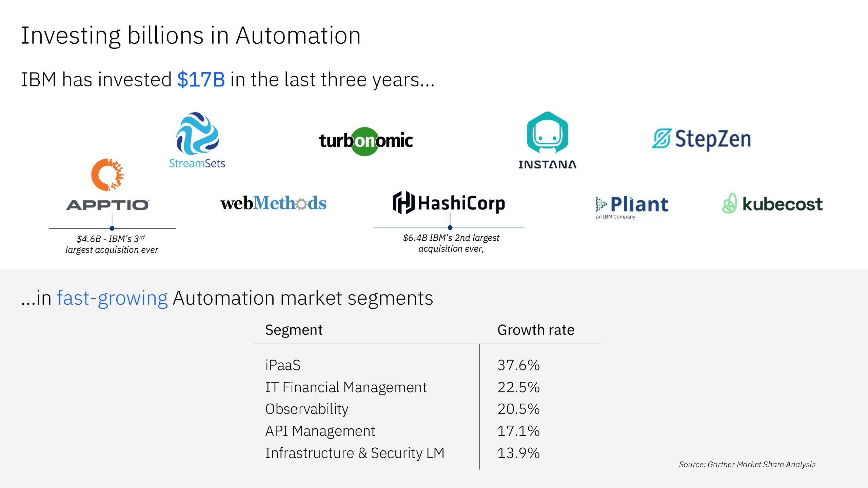Image resolution: width=868 pixels, height=488 pixels.
Task: Select the IT Financial Management row
Action: 346,387
